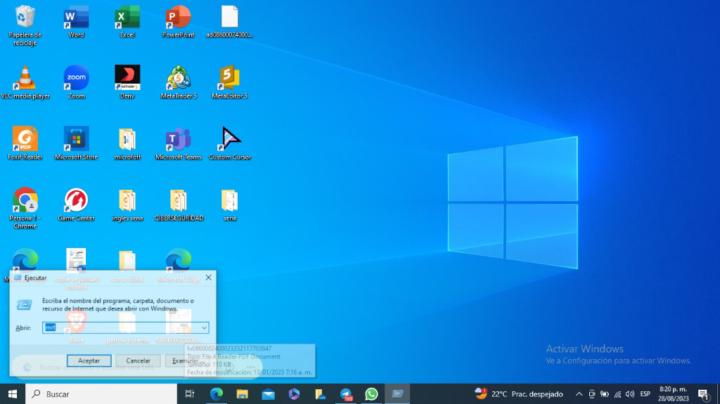Select the folder below the red-arrow shortcut
The height and width of the screenshot is (404, 720).
pos(127,144)
